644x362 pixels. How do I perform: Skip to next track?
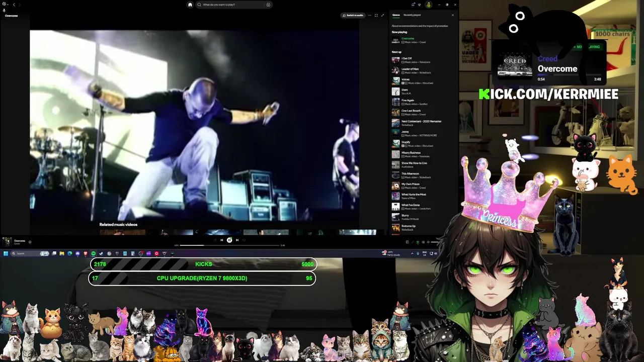(237, 240)
